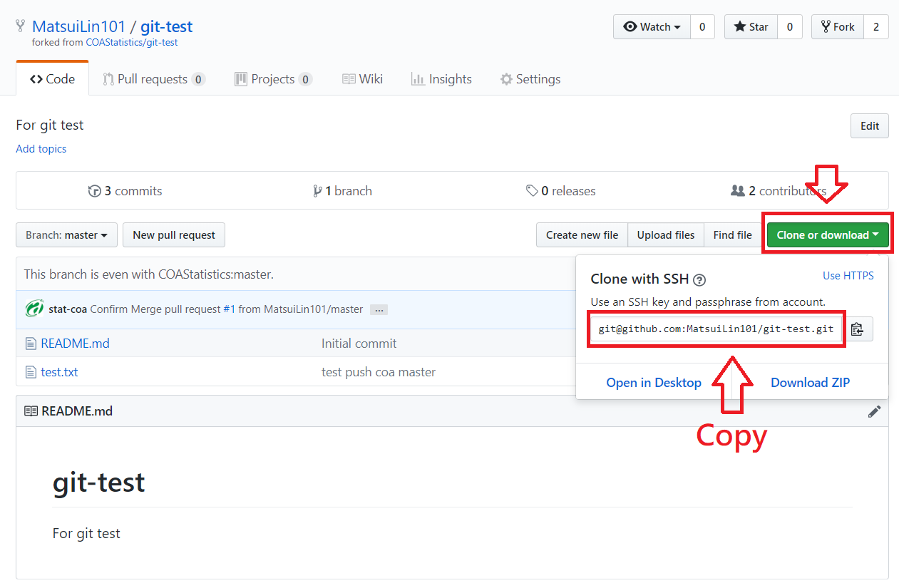Click the README.md file icon in file list
This screenshot has width=899, height=588.
coord(31,344)
